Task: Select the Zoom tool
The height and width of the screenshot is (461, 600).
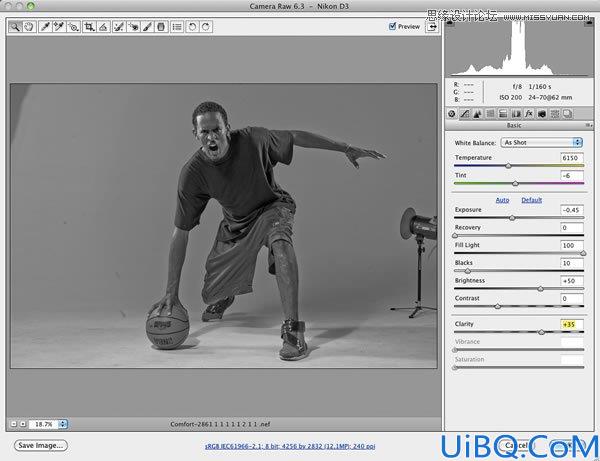Action: click(x=15, y=27)
